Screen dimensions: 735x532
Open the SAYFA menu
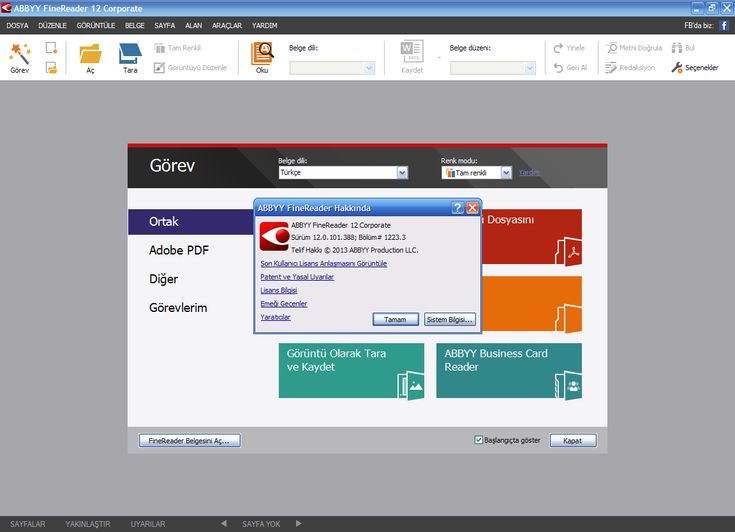tap(165, 26)
